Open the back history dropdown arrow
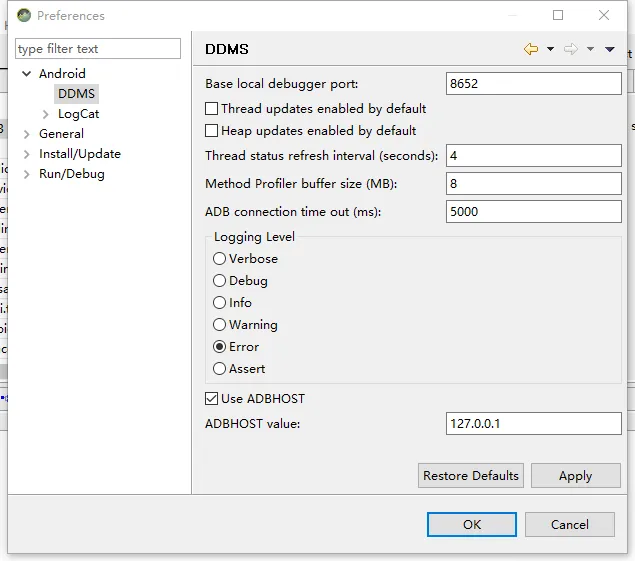Screen dimensions: 635x561 (x=550, y=49)
